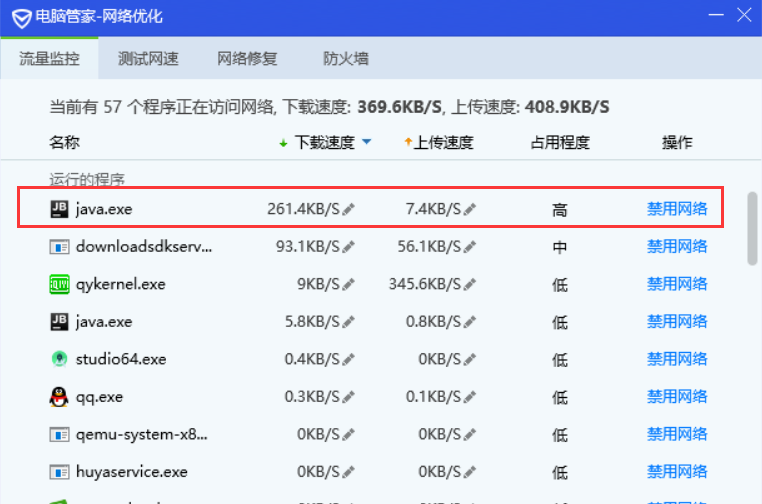Select the qykernel.exe process name
The height and width of the screenshot is (504, 762).
pos(121,284)
